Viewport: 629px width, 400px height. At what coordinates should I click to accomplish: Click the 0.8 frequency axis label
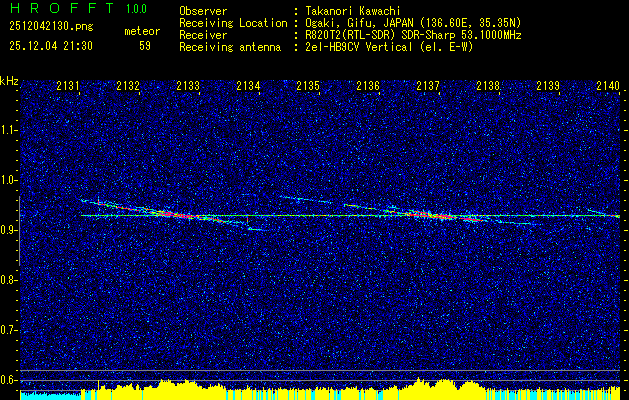[x=8, y=280]
